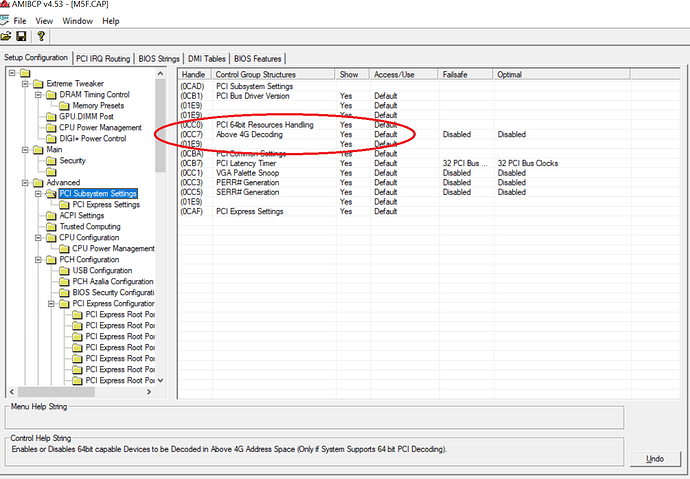Click the tree horizontal scrollbar thumb
The width and height of the screenshot is (690, 479).
pyautogui.click(x=56, y=391)
